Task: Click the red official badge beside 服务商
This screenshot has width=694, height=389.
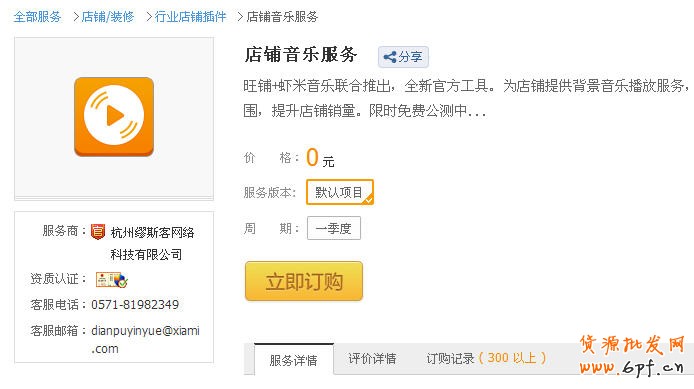Action: [98, 231]
